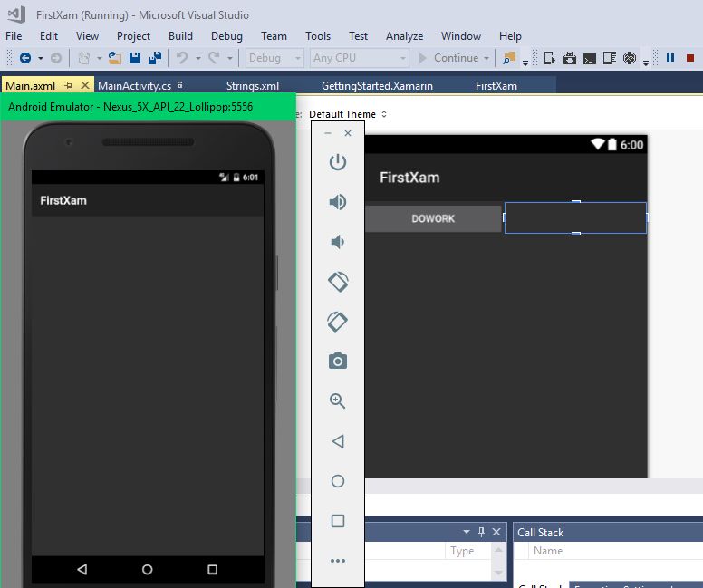Screen dimensions: 703x588
Task: Click the New Project toolbar icon
Action: 84,58
